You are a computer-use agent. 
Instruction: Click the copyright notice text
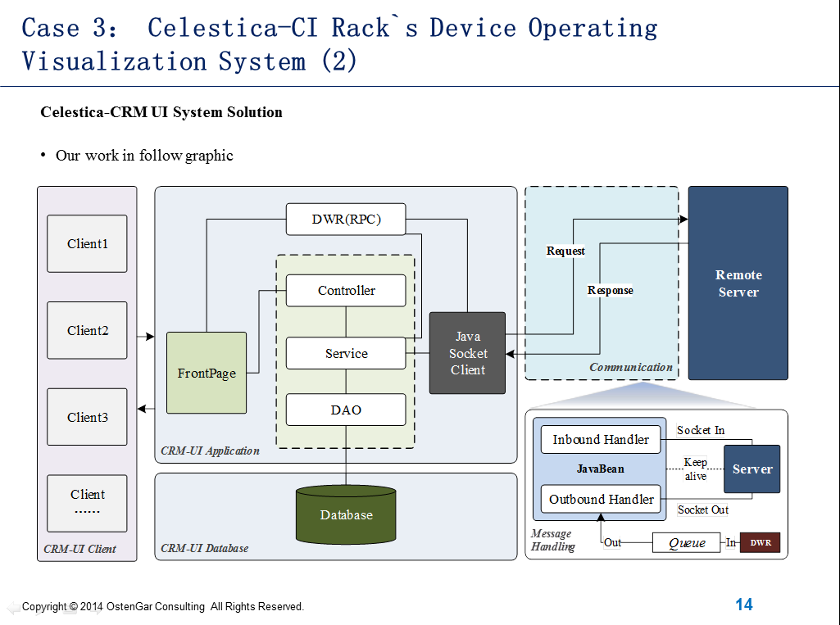[x=163, y=606]
